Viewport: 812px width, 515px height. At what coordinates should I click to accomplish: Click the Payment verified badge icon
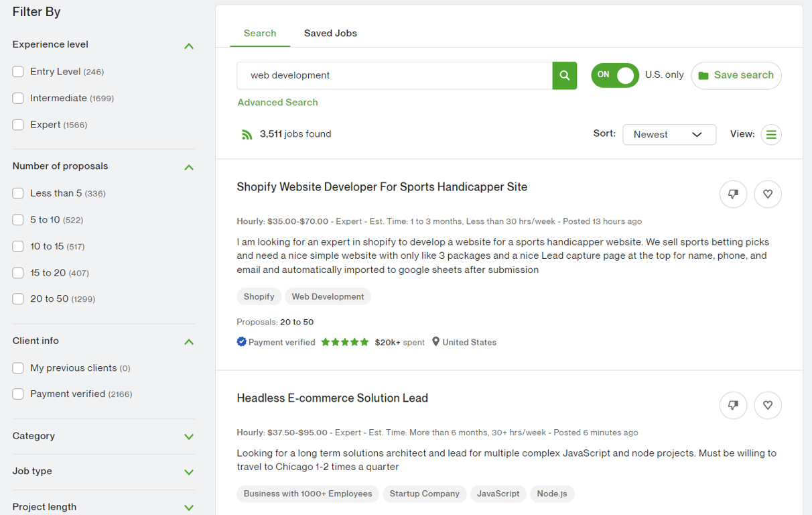pyautogui.click(x=241, y=342)
